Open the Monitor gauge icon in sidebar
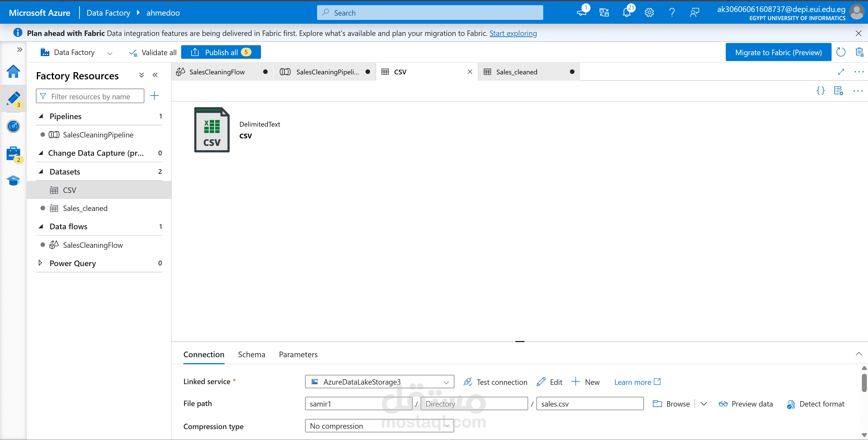 (x=13, y=126)
